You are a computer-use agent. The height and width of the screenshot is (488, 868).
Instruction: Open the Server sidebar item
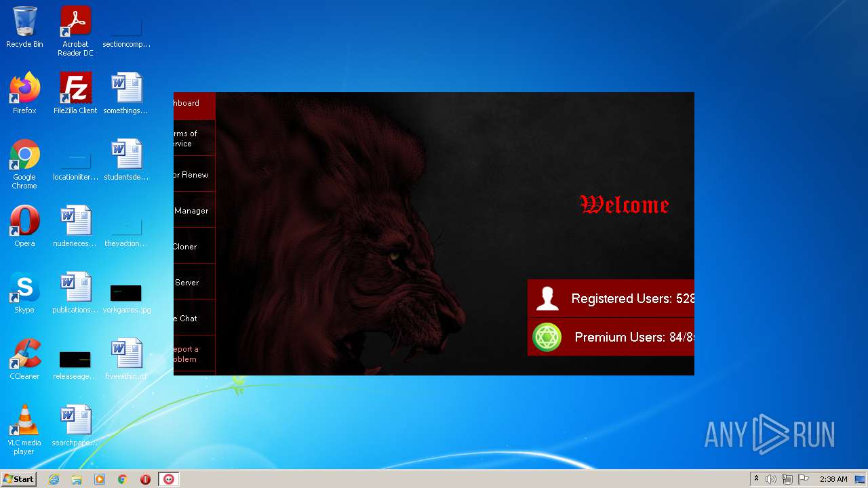point(195,283)
